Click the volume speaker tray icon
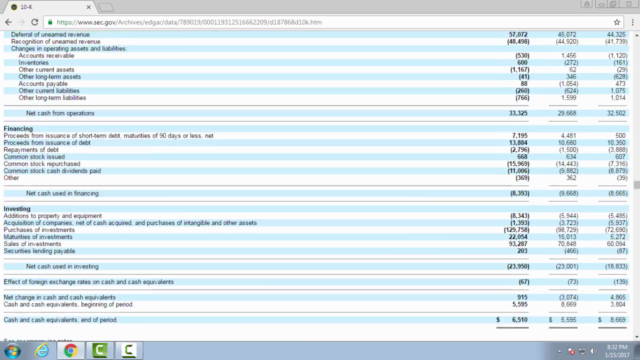Screen dimensions: 640x360 (593, 351)
